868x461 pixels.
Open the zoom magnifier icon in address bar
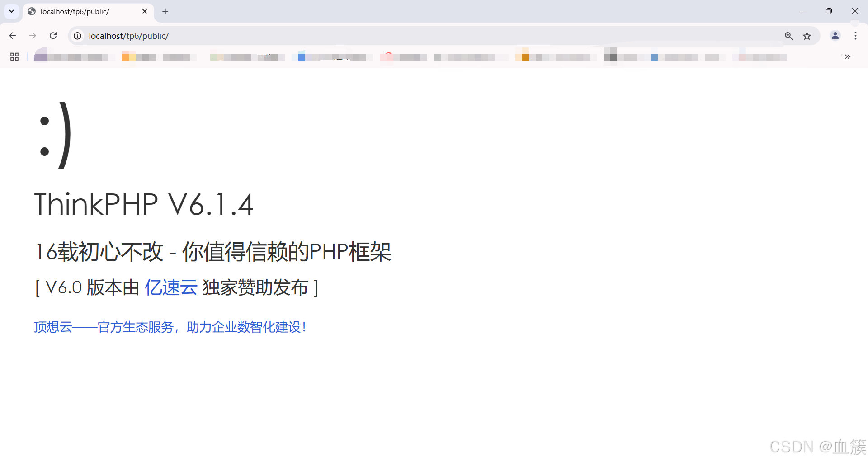788,36
